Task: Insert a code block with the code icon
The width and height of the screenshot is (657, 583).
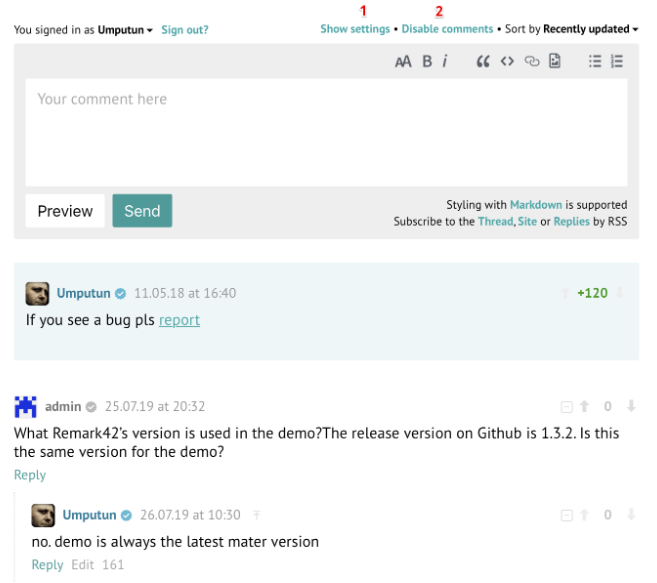Action: click(x=507, y=62)
